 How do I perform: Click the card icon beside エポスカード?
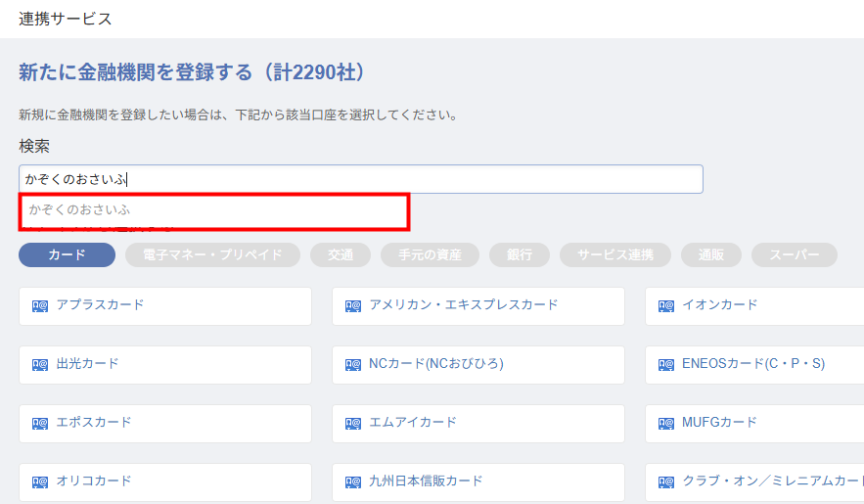[40, 424]
